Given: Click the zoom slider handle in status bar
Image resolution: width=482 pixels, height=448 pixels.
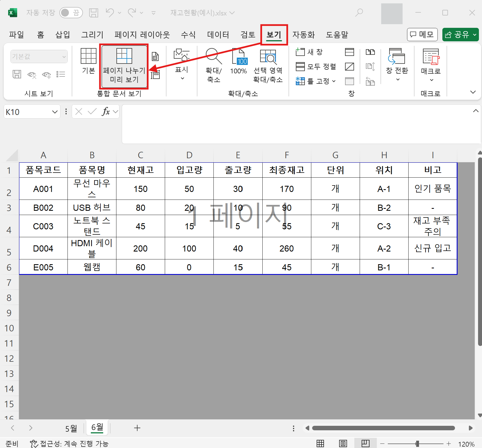Looking at the screenshot, I should tap(418, 444).
